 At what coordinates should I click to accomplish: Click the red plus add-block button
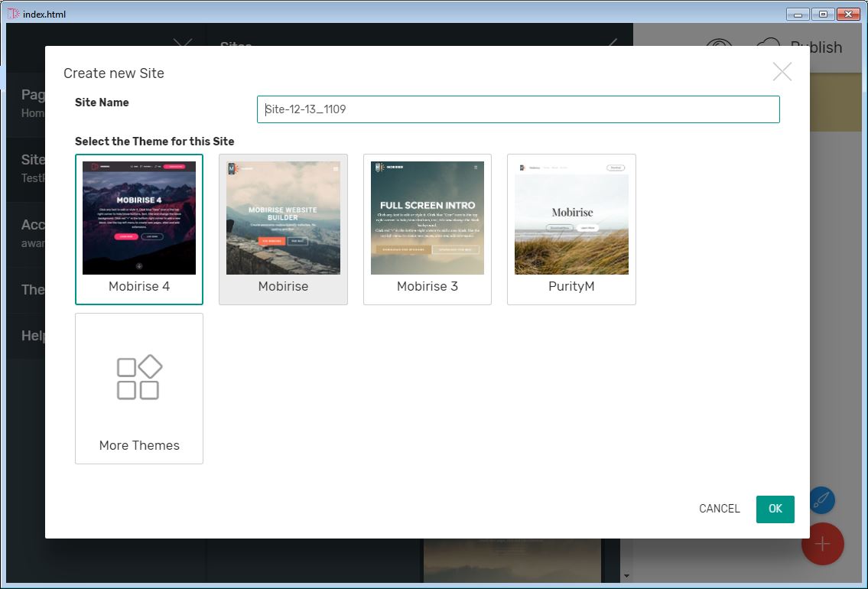822,544
